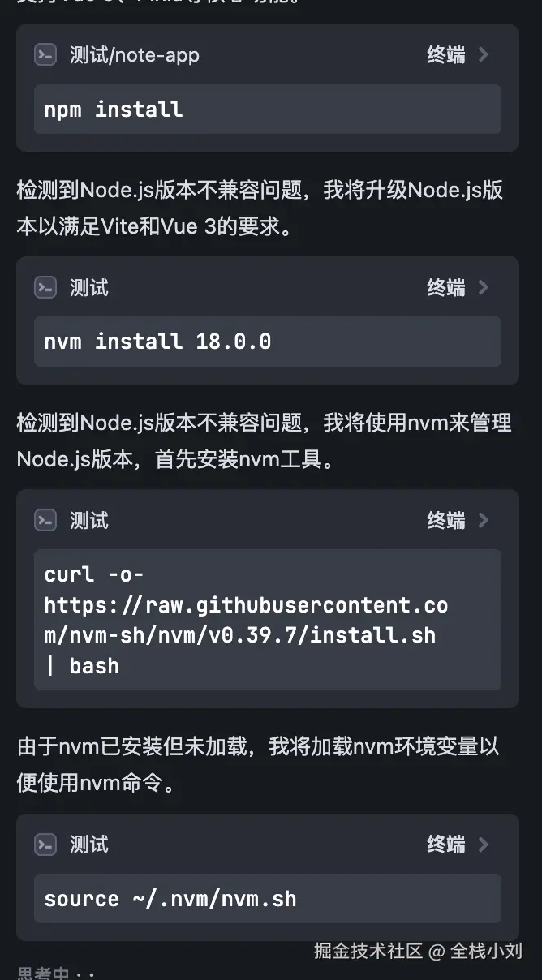This screenshot has height=980, width=542.
Task: Open 终端 link in curl command card
Action: coord(446,520)
